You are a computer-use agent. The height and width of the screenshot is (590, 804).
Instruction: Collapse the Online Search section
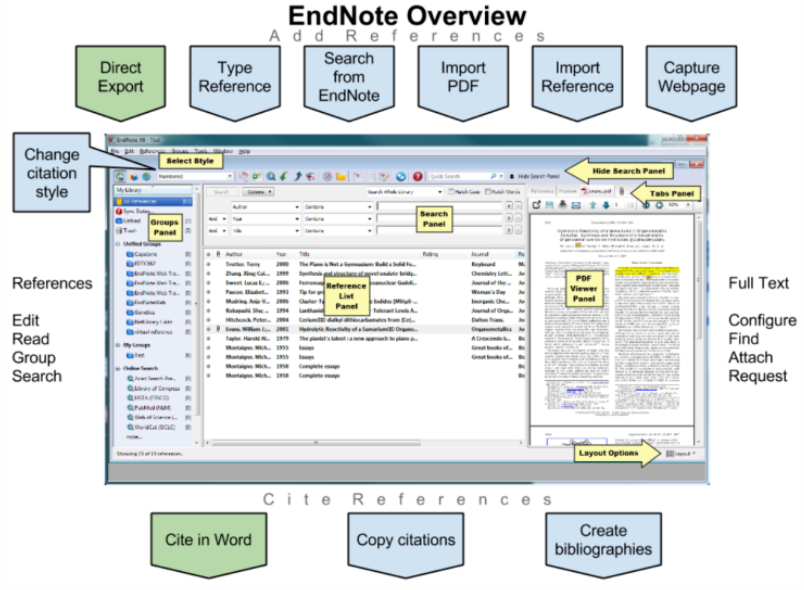tap(118, 368)
